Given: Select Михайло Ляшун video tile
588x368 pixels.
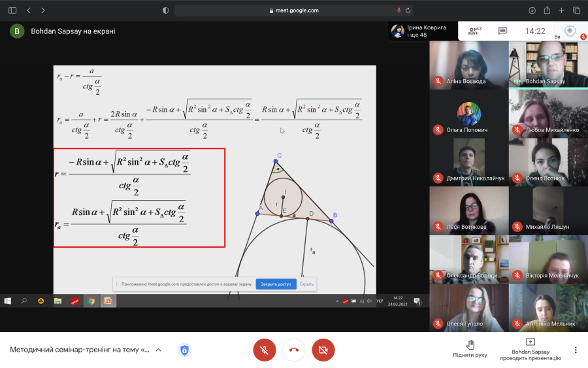Looking at the screenshot, I should (548, 210).
